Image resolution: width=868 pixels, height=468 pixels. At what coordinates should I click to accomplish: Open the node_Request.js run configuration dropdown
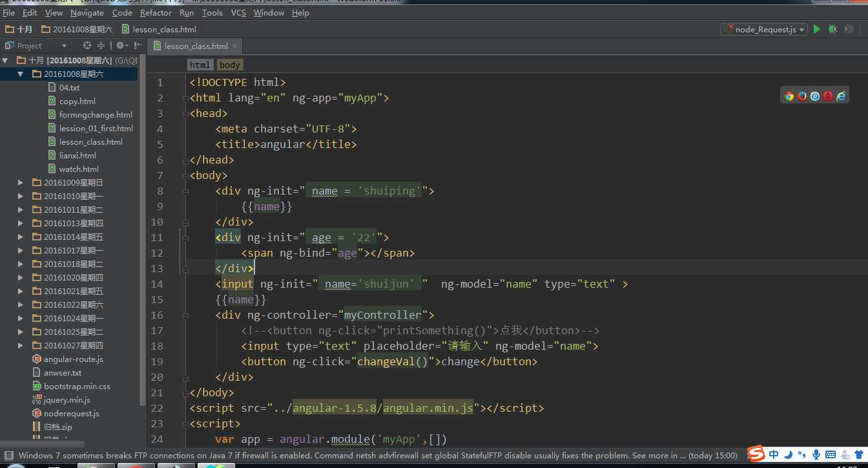pyautogui.click(x=764, y=29)
